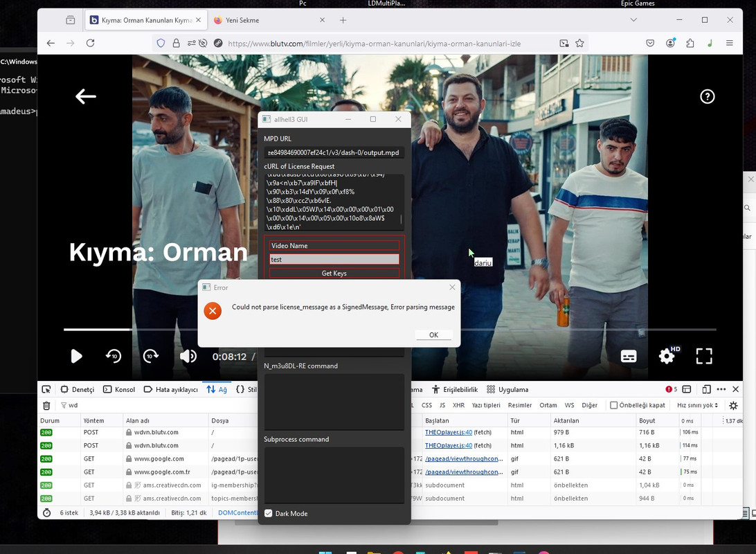
Task: Select the www.google.com.tr request row
Action: [390, 472]
